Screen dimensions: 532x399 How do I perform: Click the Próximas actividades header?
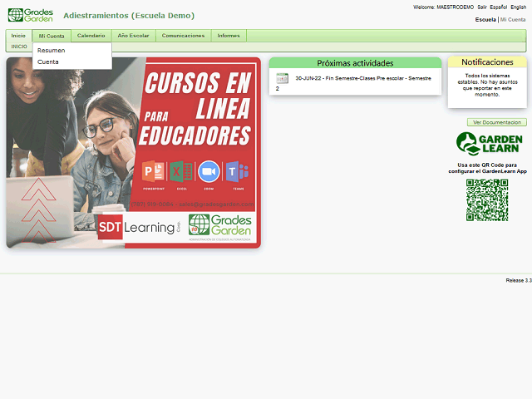pyautogui.click(x=355, y=63)
